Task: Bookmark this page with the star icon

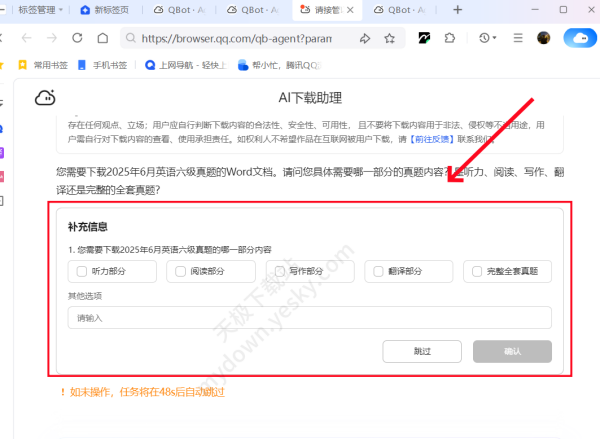Action: pyautogui.click(x=389, y=38)
